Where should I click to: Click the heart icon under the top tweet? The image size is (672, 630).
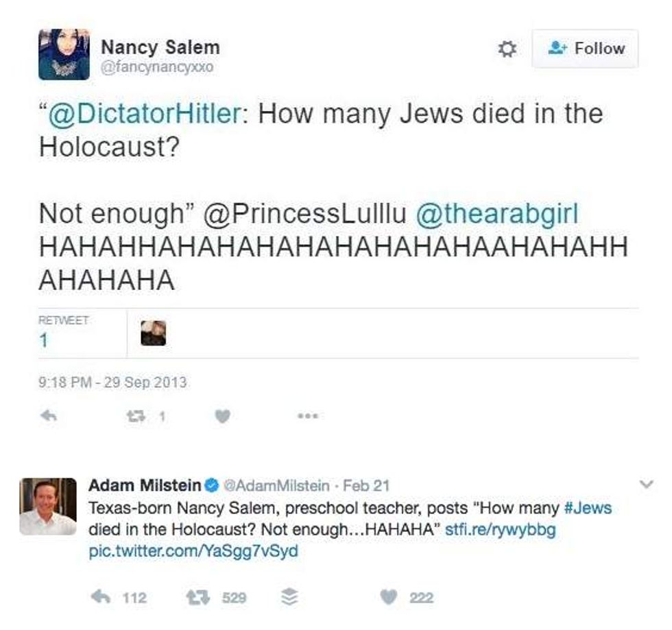[224, 415]
